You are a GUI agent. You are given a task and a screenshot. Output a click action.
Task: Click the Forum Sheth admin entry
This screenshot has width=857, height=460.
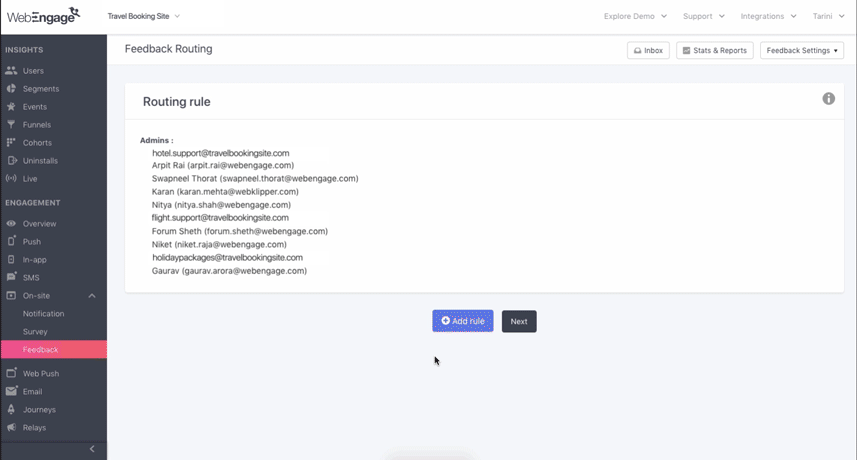pyautogui.click(x=240, y=231)
